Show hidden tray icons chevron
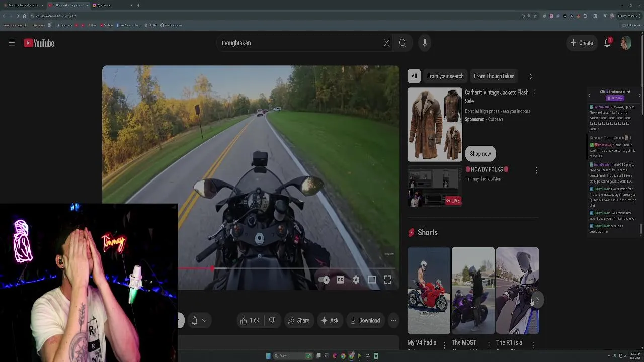Screen dimensions: 644x362 click(608, 356)
